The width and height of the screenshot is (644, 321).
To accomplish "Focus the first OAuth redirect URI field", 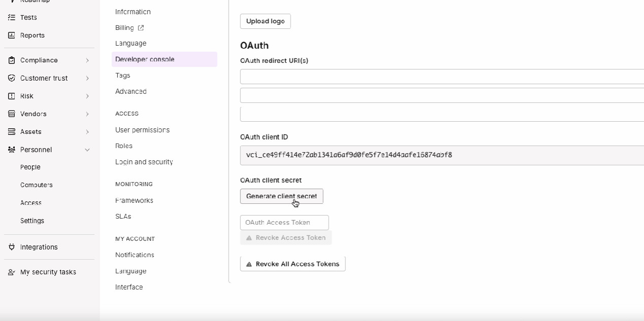I will tap(442, 77).
